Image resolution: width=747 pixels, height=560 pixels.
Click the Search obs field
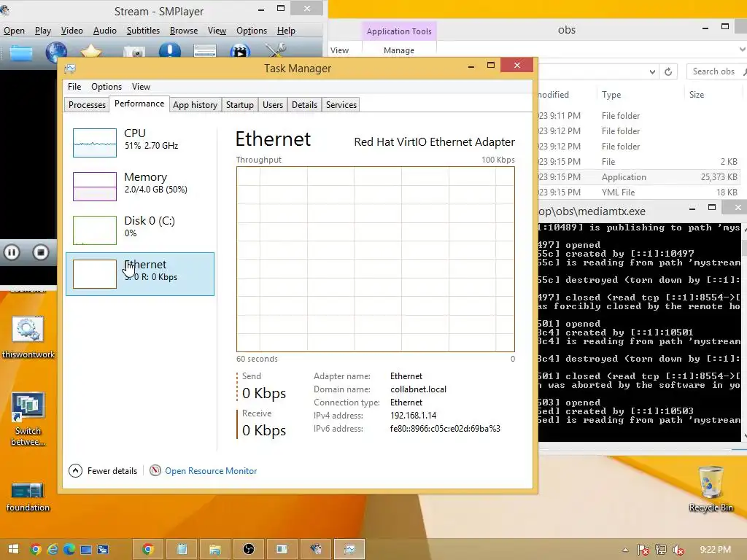coord(716,71)
